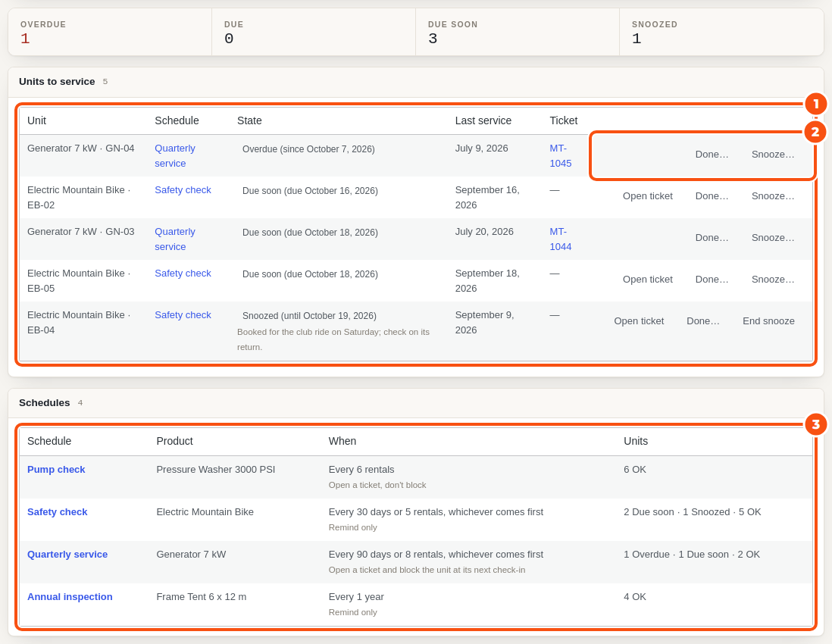This screenshot has width=832, height=644.
Task: Click 'July 9, 2026' last service date
Action: tap(481, 148)
